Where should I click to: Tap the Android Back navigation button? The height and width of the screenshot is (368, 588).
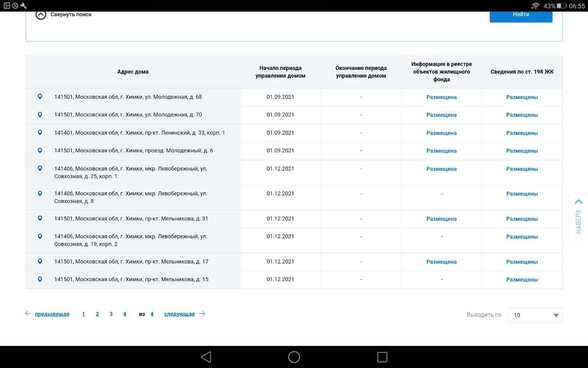pyautogui.click(x=206, y=357)
